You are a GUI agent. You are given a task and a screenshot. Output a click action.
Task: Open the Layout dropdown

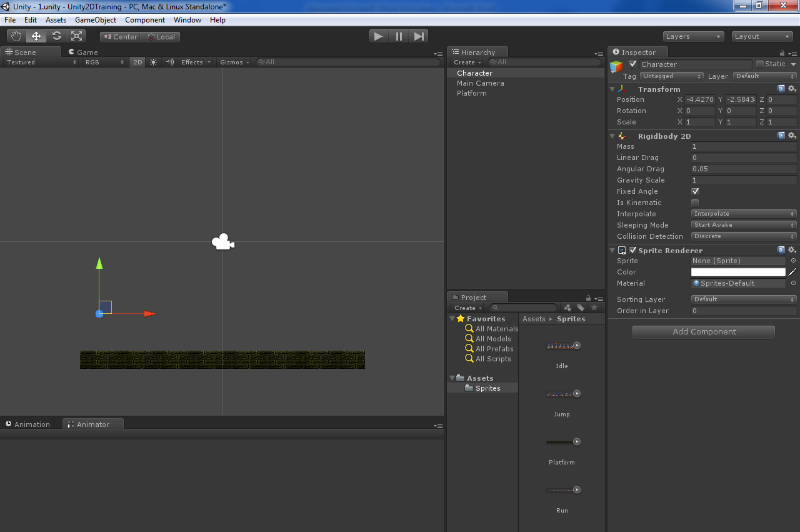tap(762, 36)
